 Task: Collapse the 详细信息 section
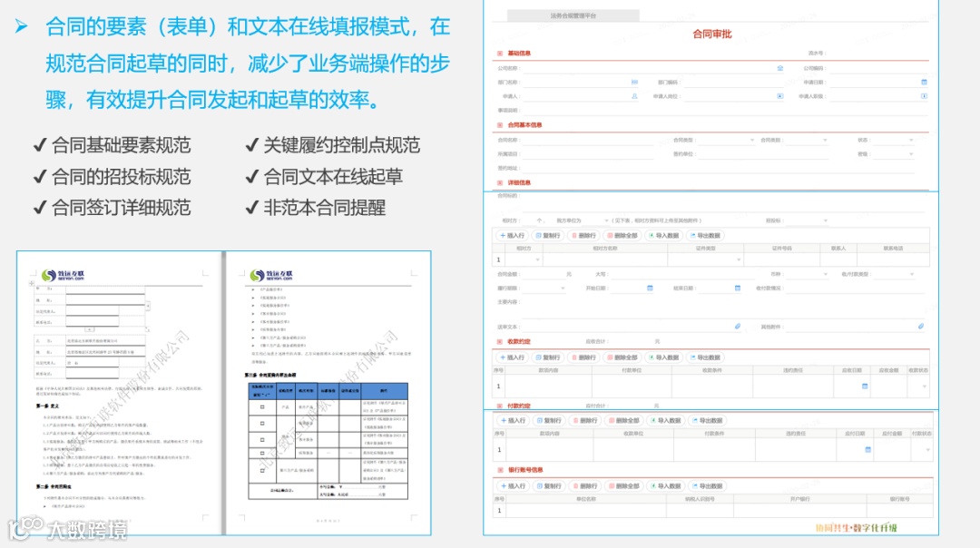pos(500,182)
